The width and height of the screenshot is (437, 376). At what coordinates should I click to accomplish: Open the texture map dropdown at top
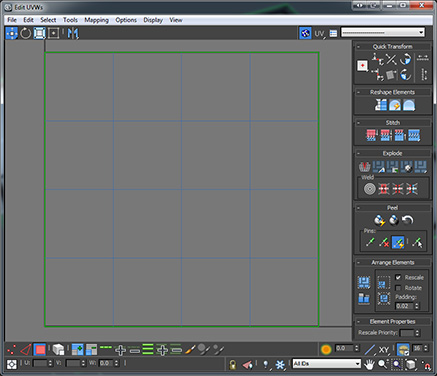tap(382, 32)
